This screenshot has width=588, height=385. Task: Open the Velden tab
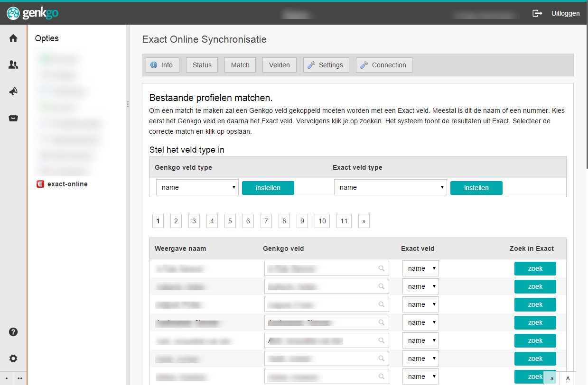click(280, 65)
